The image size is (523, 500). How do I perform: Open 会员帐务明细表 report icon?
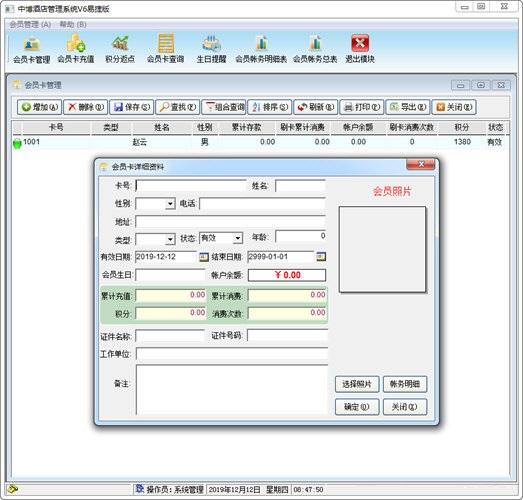(261, 49)
